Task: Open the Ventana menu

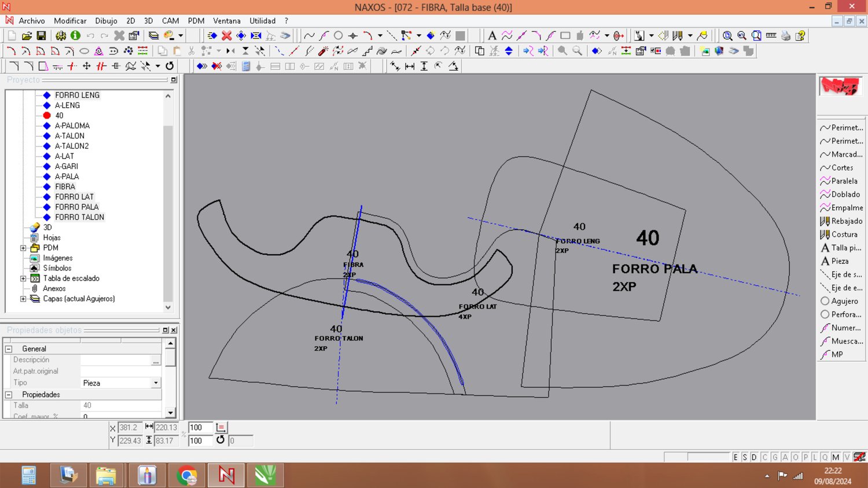Action: [227, 21]
